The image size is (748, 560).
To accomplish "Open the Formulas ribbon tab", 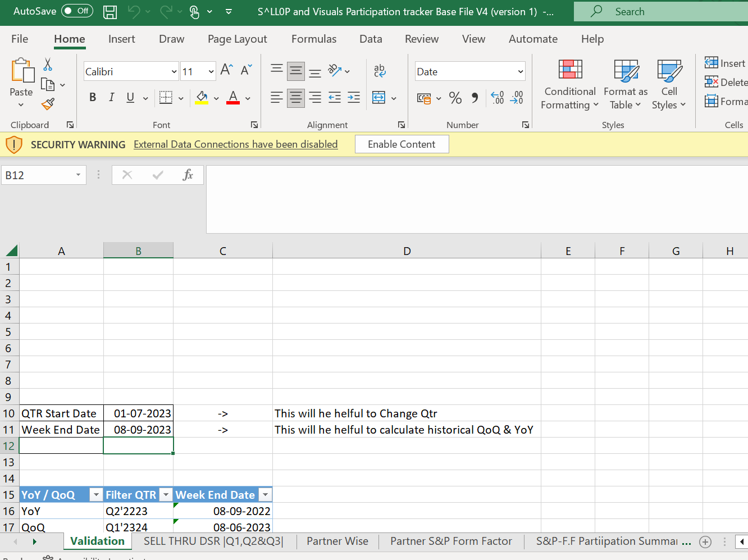I will click(313, 39).
